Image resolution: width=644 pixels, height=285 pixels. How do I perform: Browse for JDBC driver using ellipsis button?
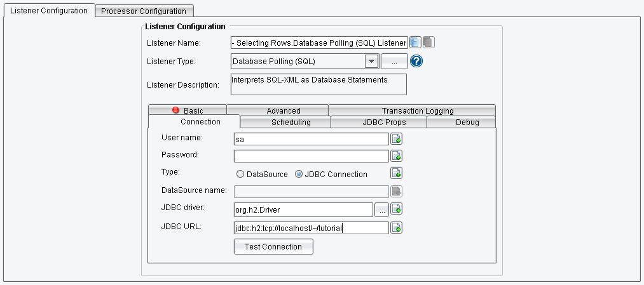381,209
